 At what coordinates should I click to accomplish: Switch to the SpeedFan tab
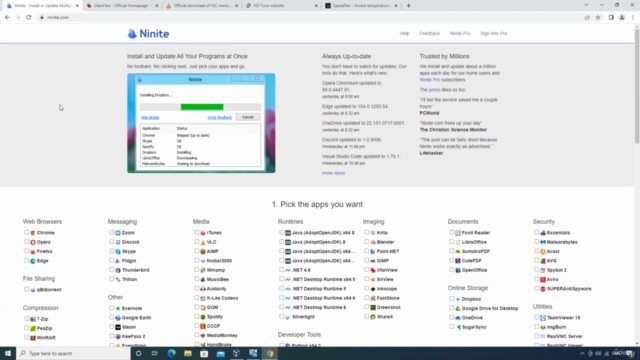361,6
